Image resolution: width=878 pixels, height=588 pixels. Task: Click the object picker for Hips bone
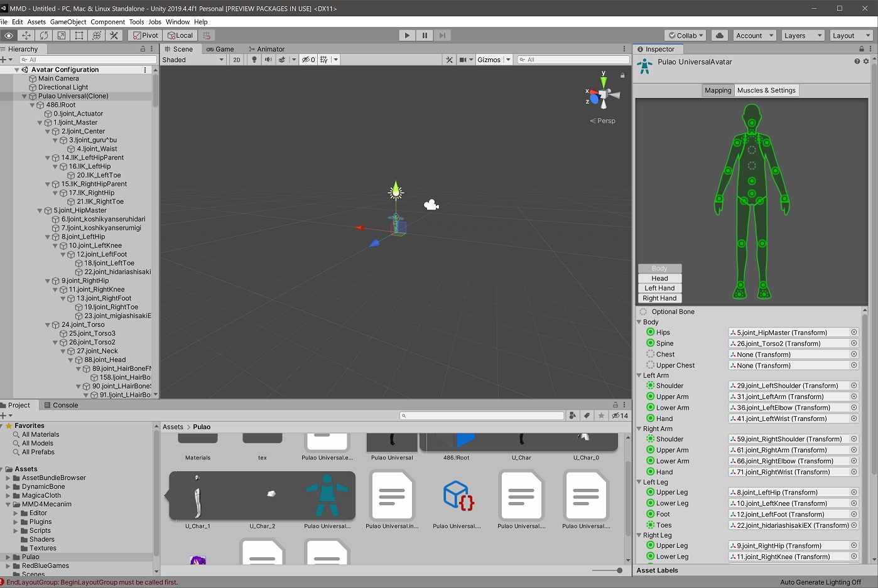854,333
